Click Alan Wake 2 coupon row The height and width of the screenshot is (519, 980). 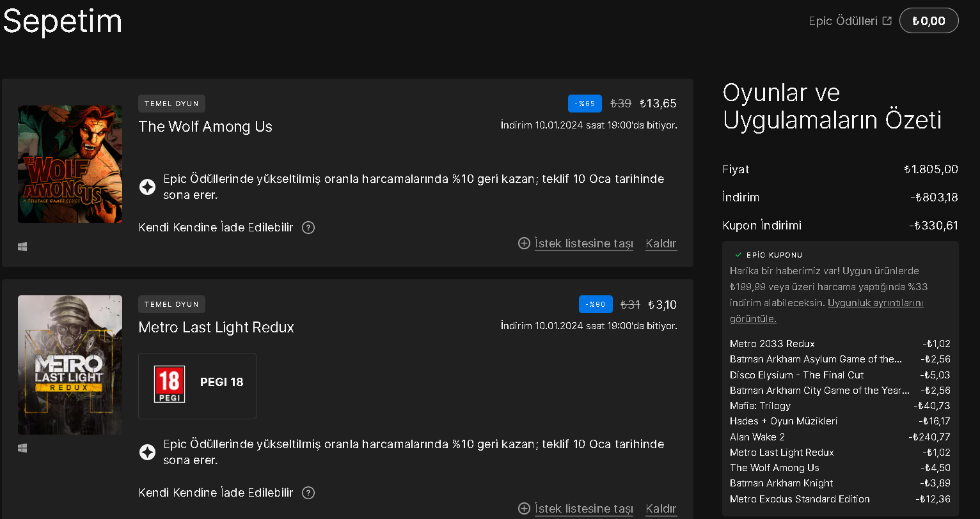click(840, 437)
